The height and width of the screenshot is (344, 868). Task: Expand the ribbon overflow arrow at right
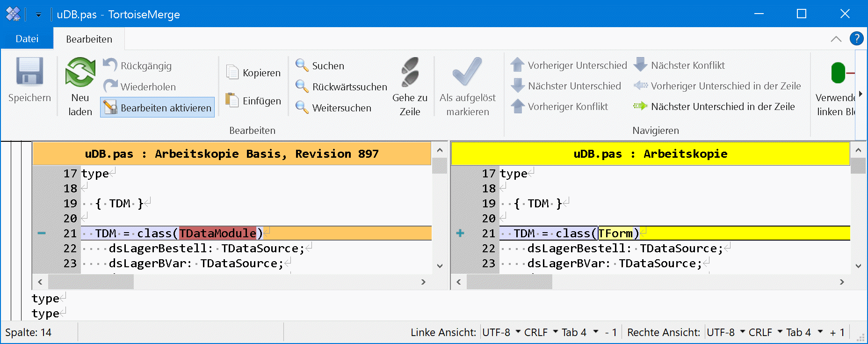click(x=861, y=94)
